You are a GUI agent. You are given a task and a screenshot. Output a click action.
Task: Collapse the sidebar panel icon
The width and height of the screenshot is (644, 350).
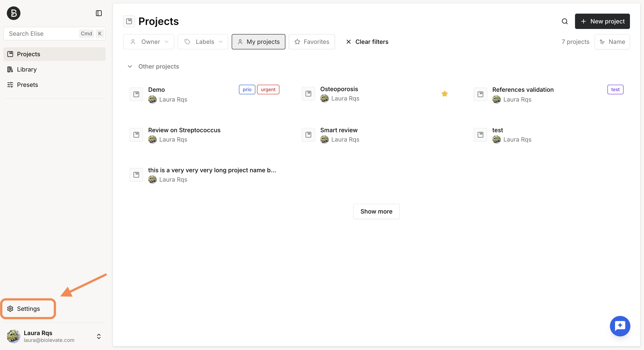99,13
